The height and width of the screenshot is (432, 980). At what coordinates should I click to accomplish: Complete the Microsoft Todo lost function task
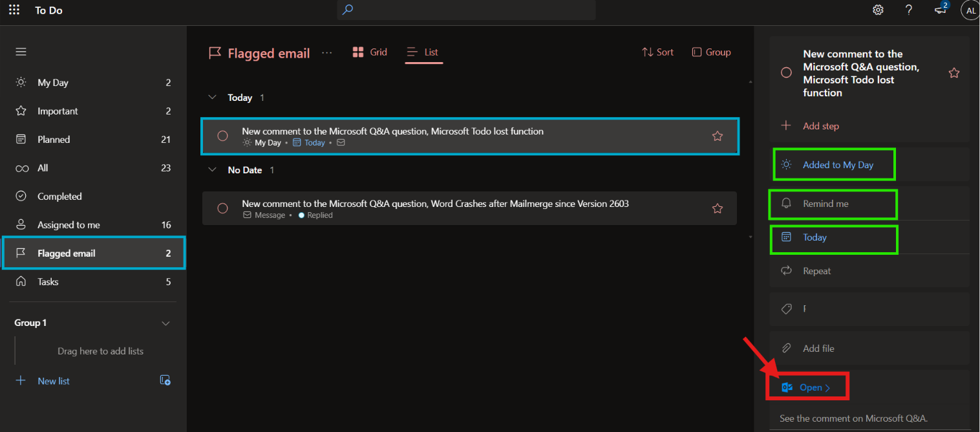222,136
